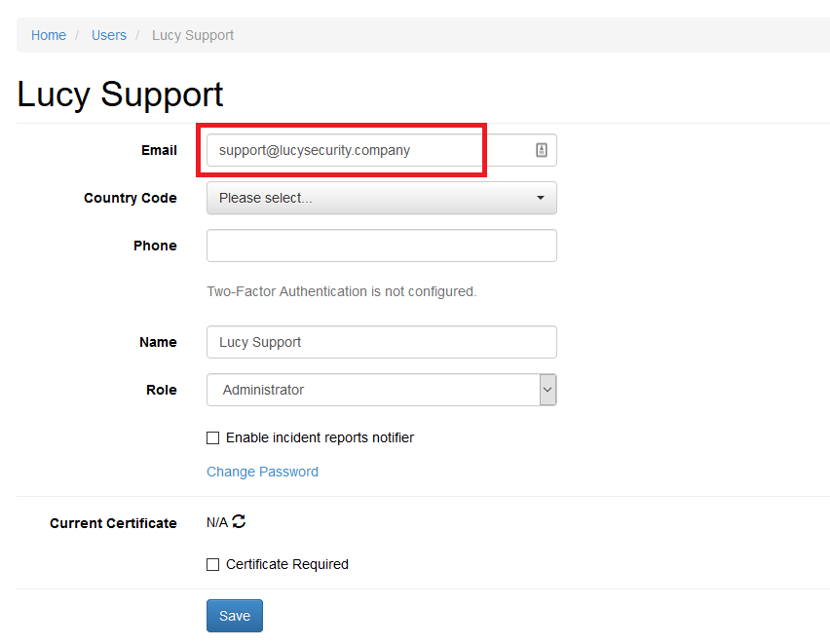Click the Name field containing Lucy Support

[382, 342]
